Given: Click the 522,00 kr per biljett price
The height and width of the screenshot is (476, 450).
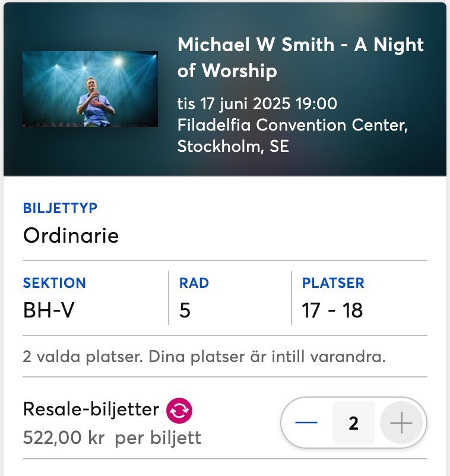Looking at the screenshot, I should 112,438.
